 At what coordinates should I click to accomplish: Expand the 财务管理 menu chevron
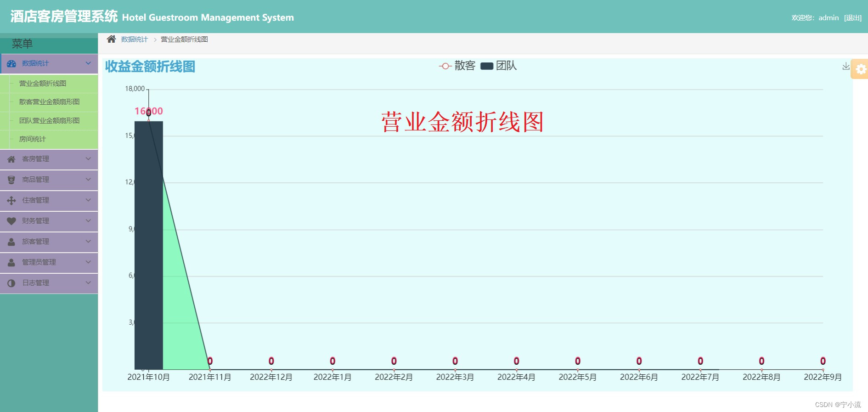88,221
